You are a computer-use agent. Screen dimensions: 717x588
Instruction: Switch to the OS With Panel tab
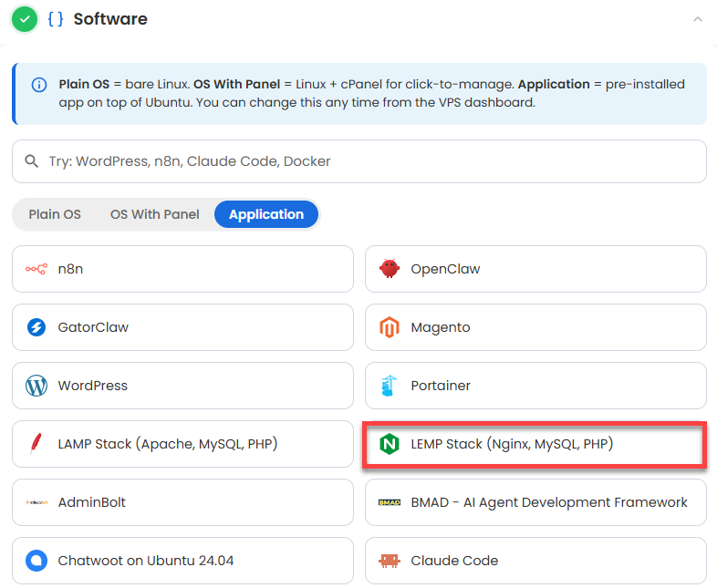(154, 214)
